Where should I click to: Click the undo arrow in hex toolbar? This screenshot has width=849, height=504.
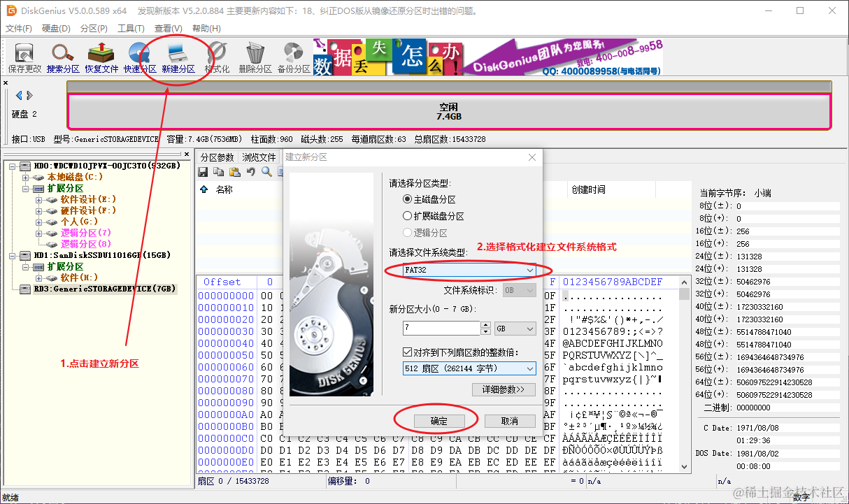point(250,171)
